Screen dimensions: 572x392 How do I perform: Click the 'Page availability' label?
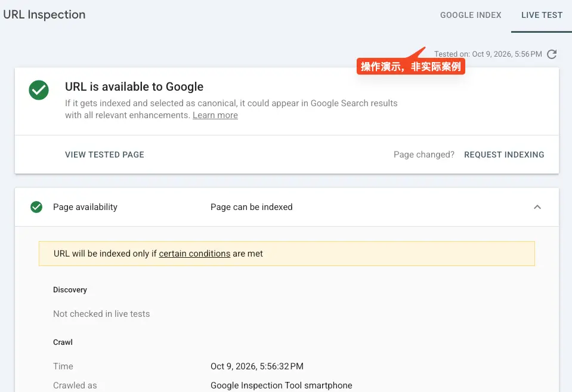85,207
